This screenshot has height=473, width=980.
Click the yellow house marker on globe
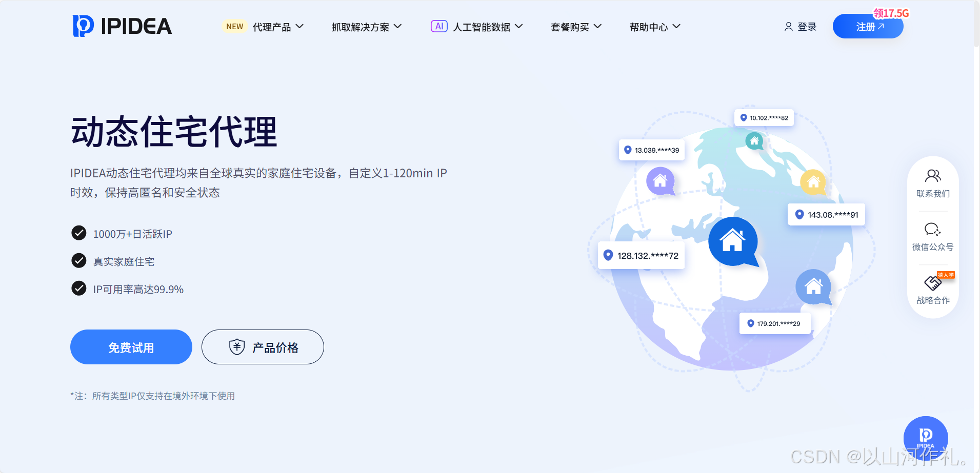click(813, 182)
